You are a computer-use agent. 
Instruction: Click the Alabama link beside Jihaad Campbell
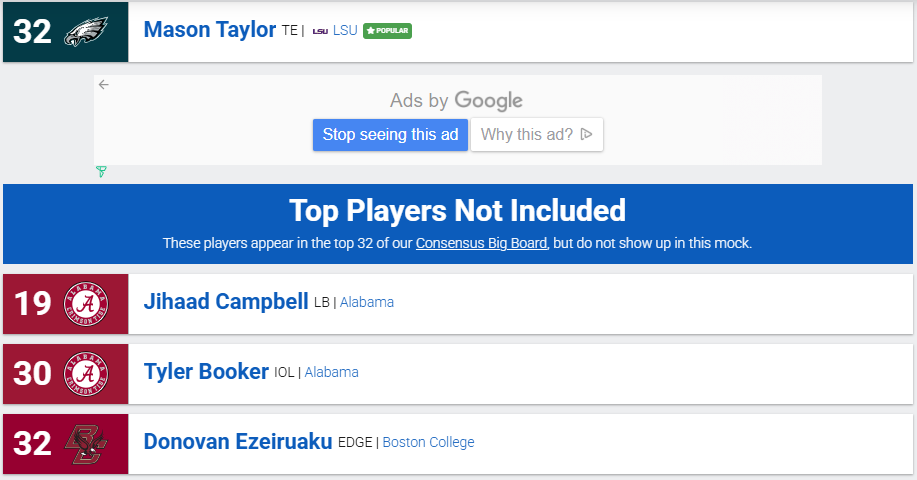[367, 302]
